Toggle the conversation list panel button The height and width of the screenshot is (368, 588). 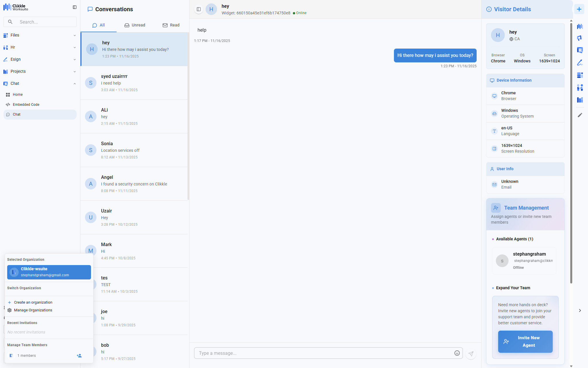pos(198,9)
